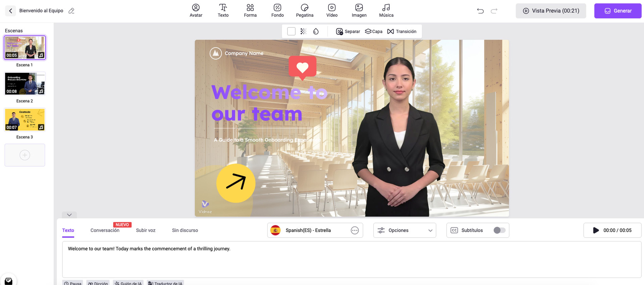The image size is (644, 285).
Task: Click into the script text field
Action: pos(352,259)
